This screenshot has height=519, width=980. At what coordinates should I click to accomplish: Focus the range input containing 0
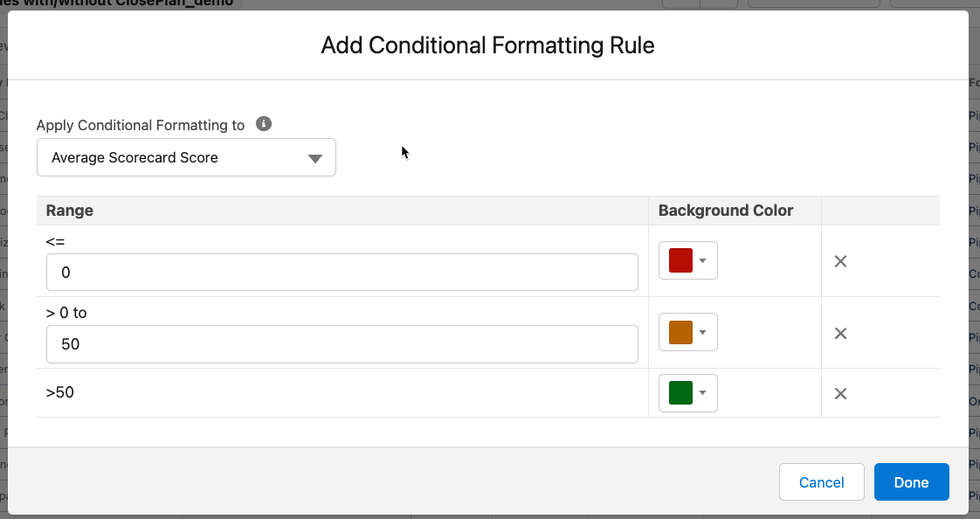[342, 273]
